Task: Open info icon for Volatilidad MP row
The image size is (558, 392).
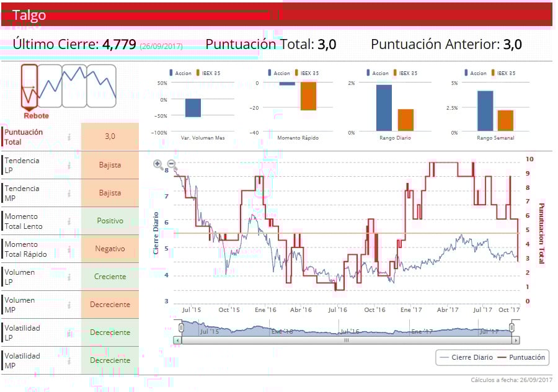Action: [69, 361]
